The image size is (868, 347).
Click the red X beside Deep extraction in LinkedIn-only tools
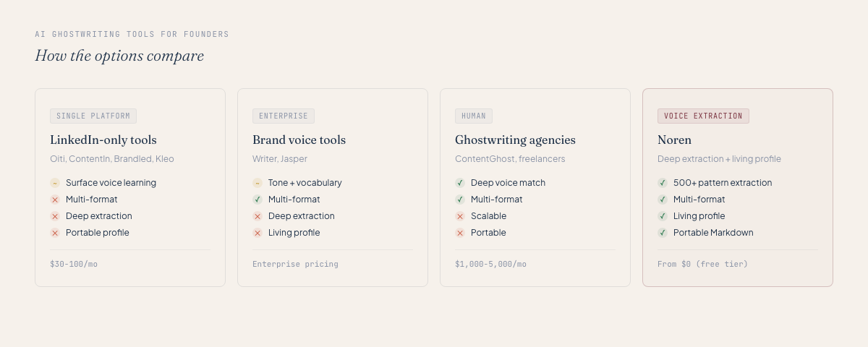(55, 216)
